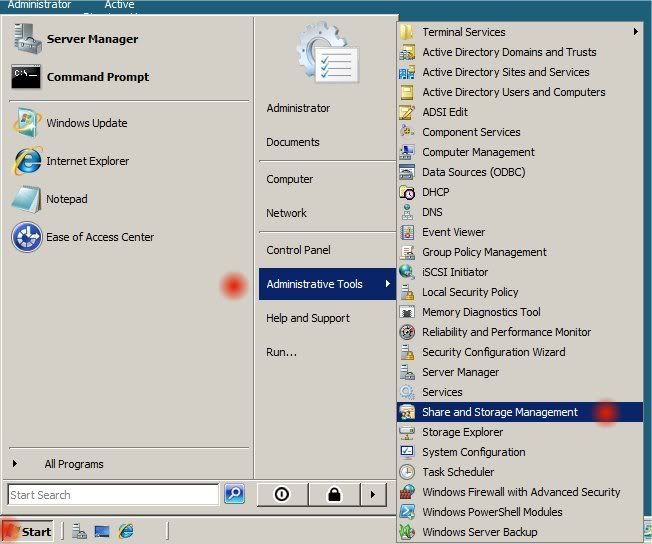Expand the Terminal Services submenu arrow
Viewport: 652px width, 544px height.
(x=635, y=32)
